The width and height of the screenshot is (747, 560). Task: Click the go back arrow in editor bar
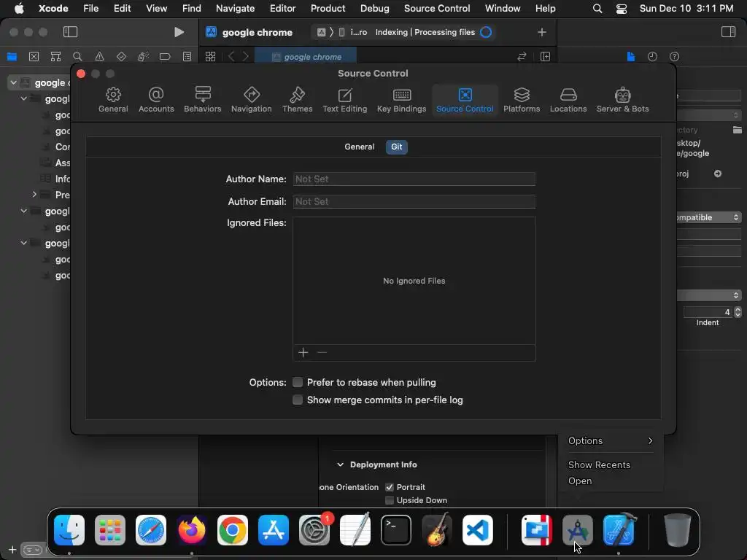(231, 57)
